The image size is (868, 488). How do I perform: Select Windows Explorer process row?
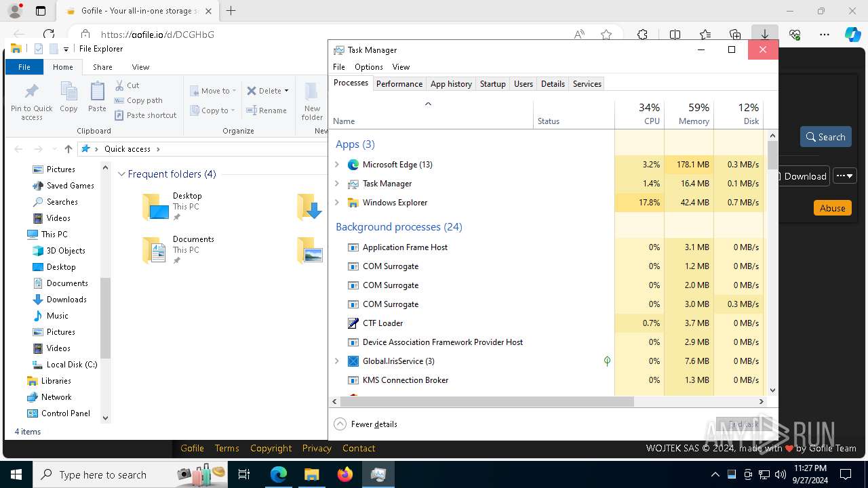coord(472,203)
